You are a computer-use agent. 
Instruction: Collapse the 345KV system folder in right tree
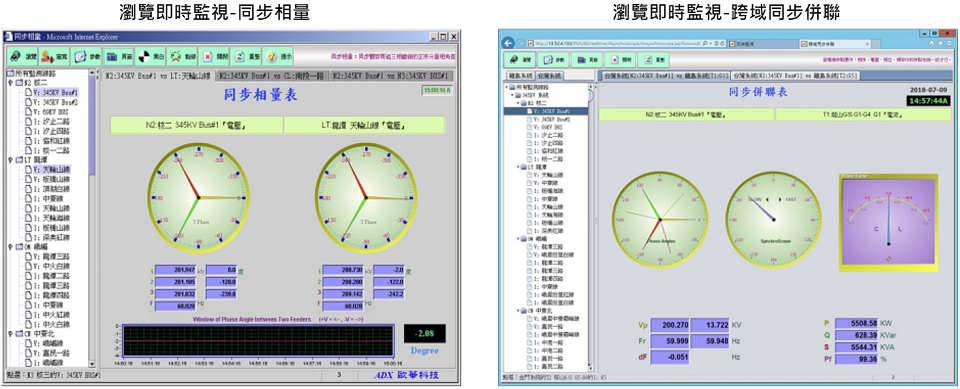[512, 96]
